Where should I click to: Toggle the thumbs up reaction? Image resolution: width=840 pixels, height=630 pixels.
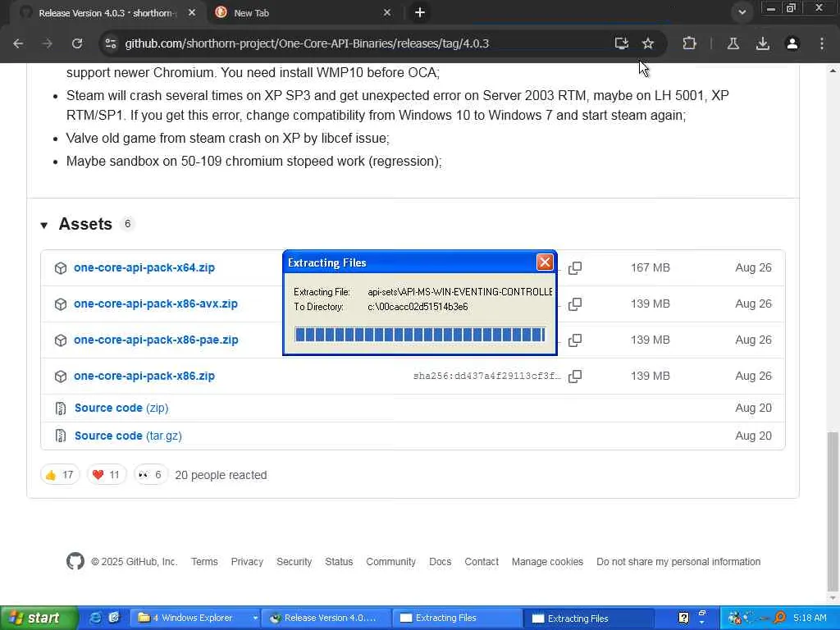(59, 475)
